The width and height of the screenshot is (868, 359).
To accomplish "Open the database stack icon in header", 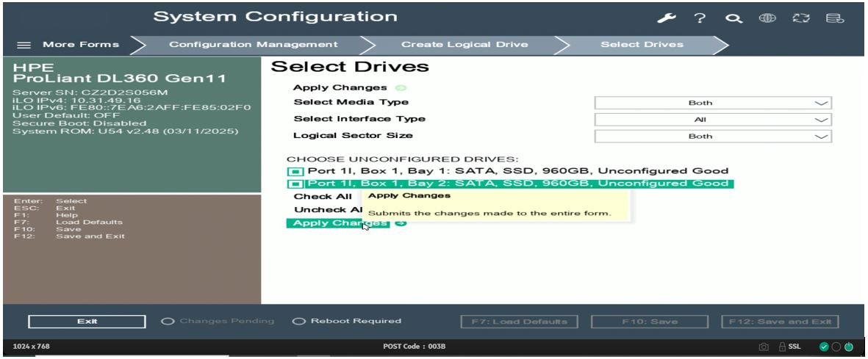I will [x=834, y=18].
